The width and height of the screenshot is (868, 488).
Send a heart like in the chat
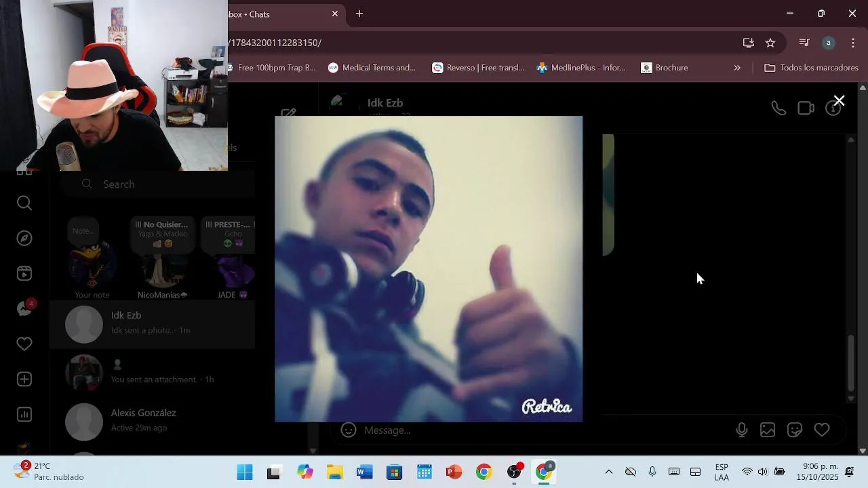click(x=822, y=430)
